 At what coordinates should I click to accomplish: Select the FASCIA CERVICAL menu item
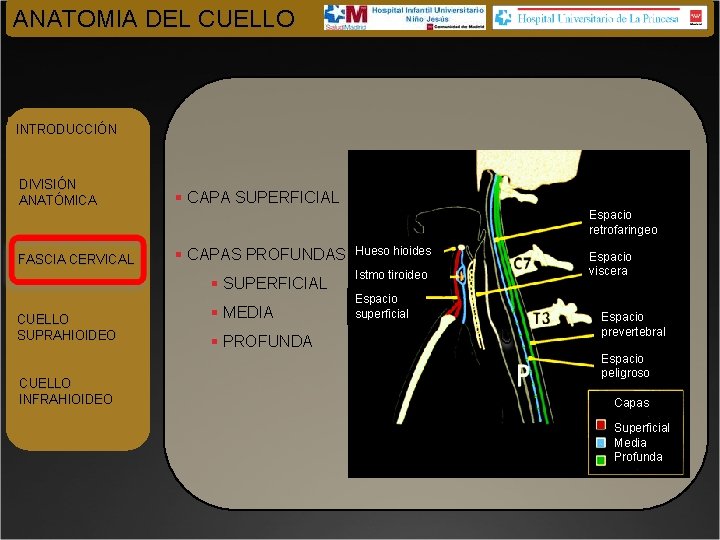(76, 259)
